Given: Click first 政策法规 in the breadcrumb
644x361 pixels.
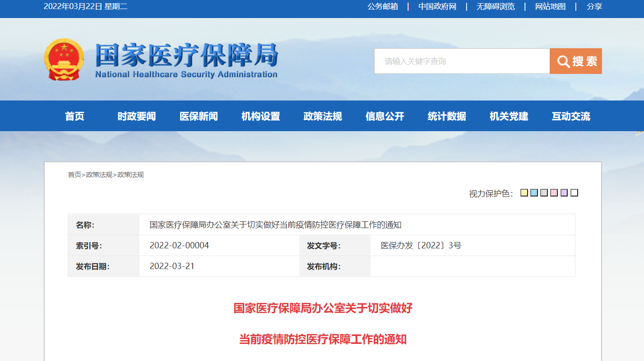Looking at the screenshot, I should 99,175.
